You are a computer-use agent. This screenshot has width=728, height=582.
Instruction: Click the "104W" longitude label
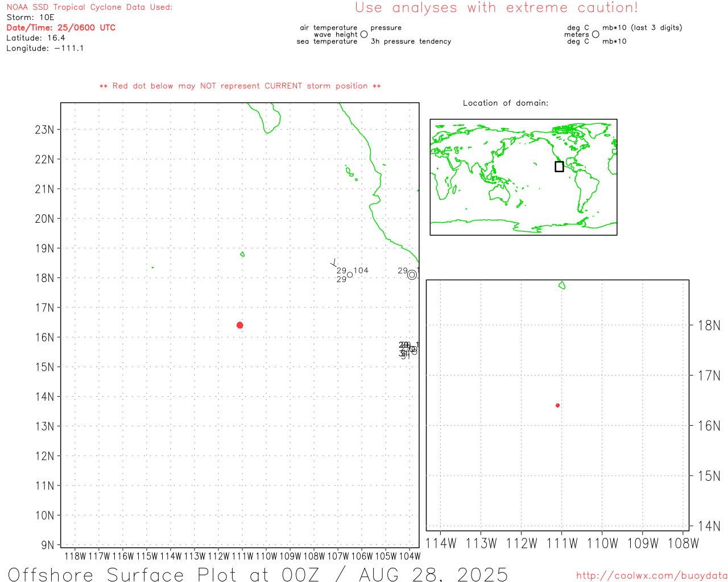pyautogui.click(x=409, y=556)
